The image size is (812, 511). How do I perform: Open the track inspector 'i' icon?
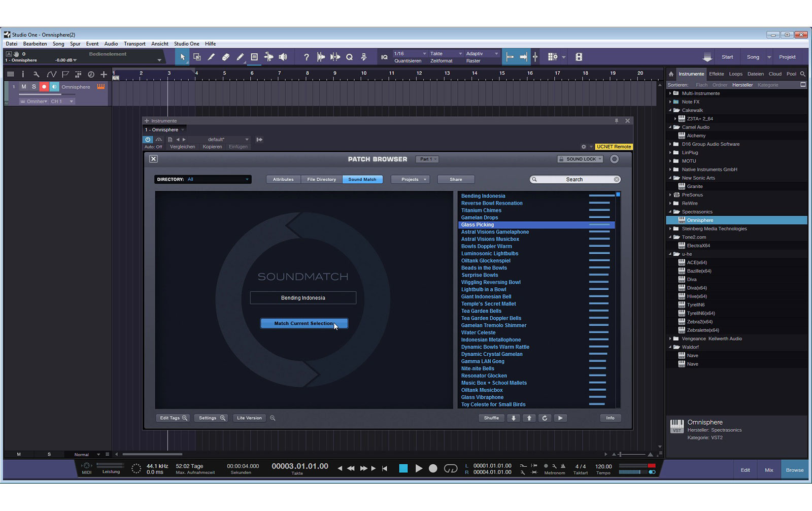tap(23, 74)
